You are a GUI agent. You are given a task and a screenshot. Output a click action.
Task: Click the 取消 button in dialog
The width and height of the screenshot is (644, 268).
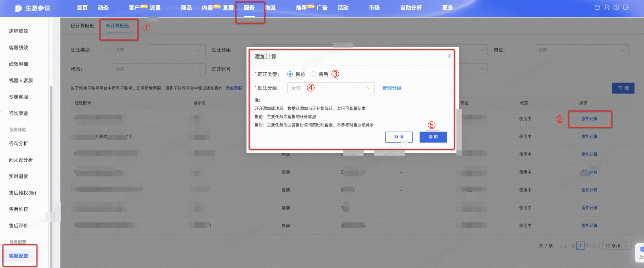399,137
